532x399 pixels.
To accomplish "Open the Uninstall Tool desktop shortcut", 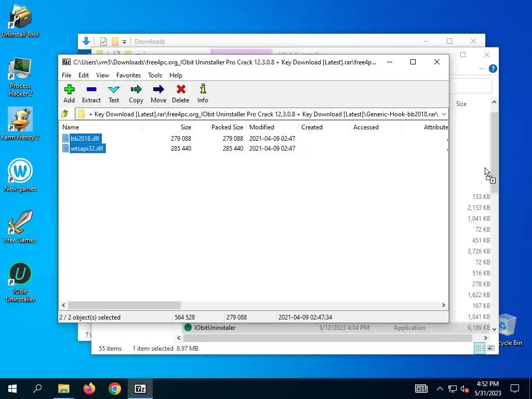I will (20, 21).
